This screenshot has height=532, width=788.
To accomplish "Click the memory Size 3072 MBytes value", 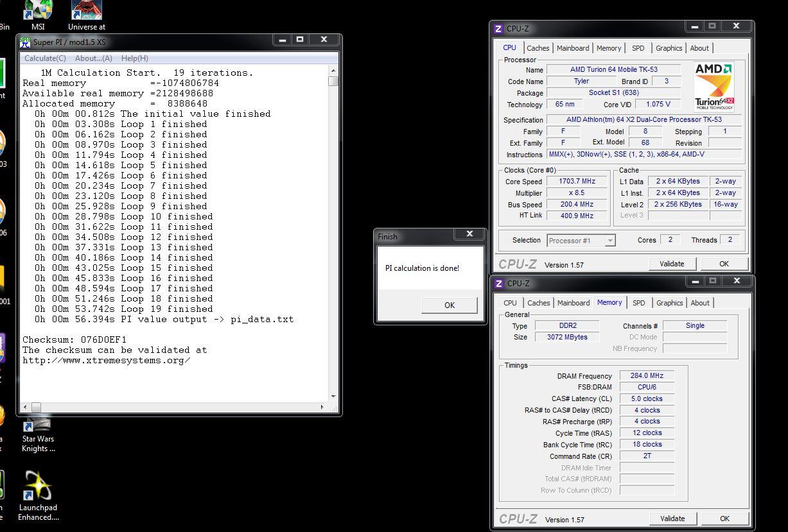I will point(567,338).
